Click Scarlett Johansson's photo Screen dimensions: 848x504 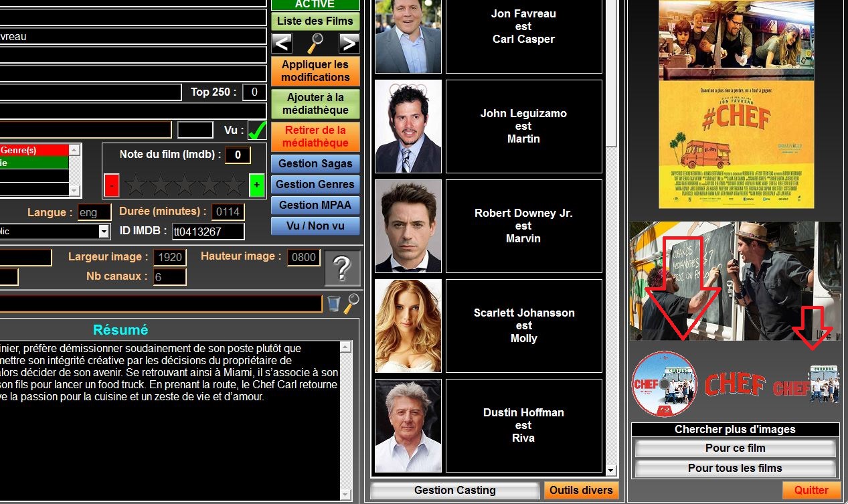point(408,326)
